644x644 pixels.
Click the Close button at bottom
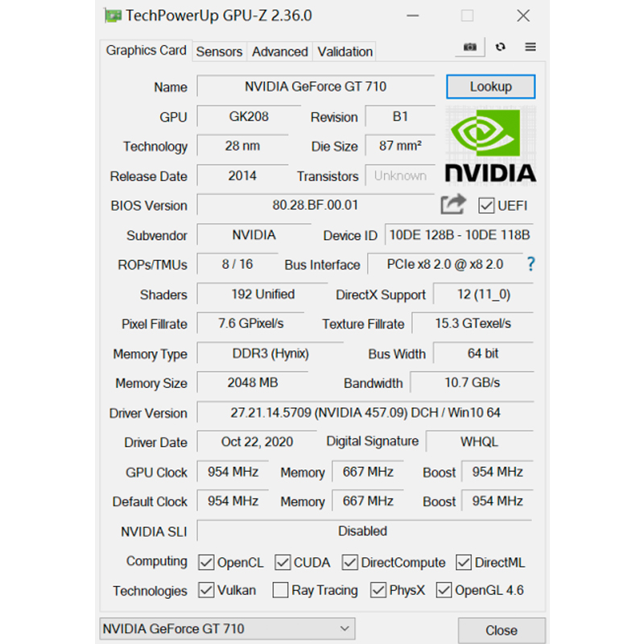(x=502, y=630)
